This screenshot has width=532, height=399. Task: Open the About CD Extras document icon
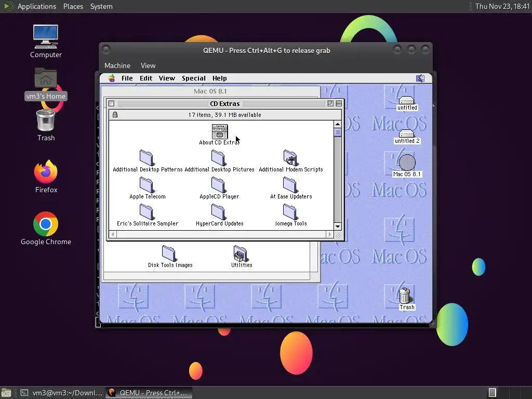point(220,131)
